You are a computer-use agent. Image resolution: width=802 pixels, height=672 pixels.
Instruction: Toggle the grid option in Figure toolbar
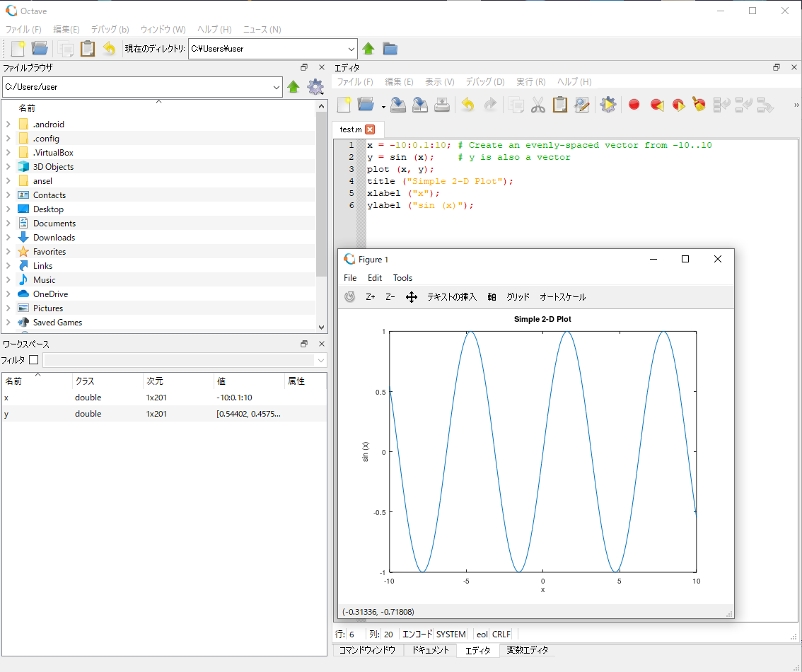[x=518, y=297]
